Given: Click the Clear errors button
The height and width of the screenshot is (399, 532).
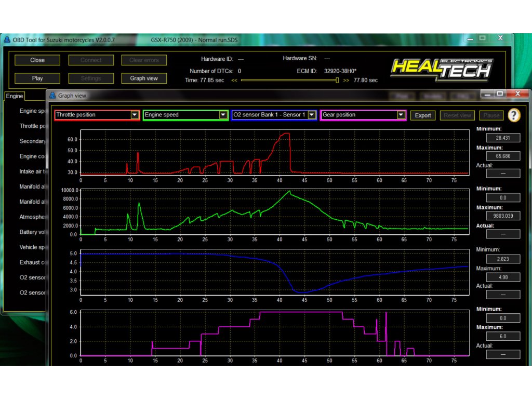Looking at the screenshot, I should tap(144, 60).
